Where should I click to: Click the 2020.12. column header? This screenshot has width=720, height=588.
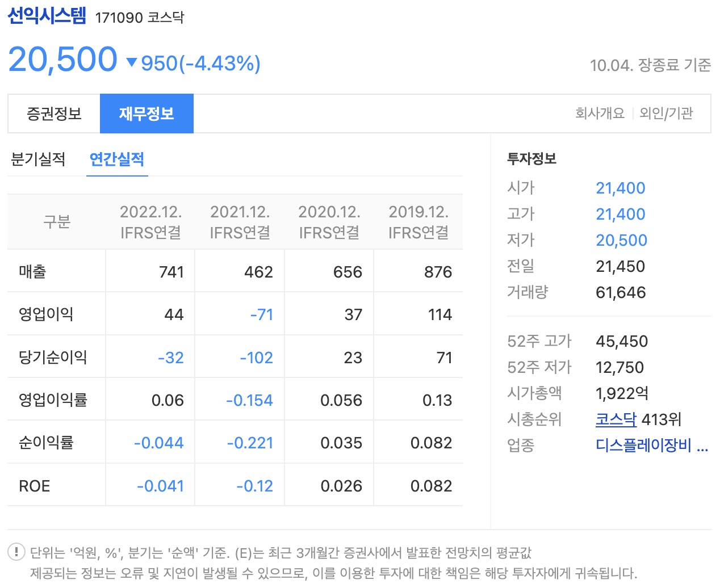pyautogui.click(x=329, y=222)
